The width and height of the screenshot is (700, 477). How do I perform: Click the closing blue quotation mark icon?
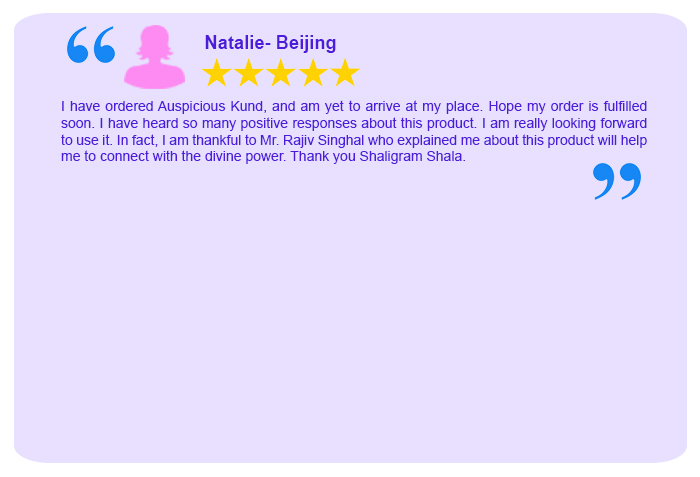(617, 181)
